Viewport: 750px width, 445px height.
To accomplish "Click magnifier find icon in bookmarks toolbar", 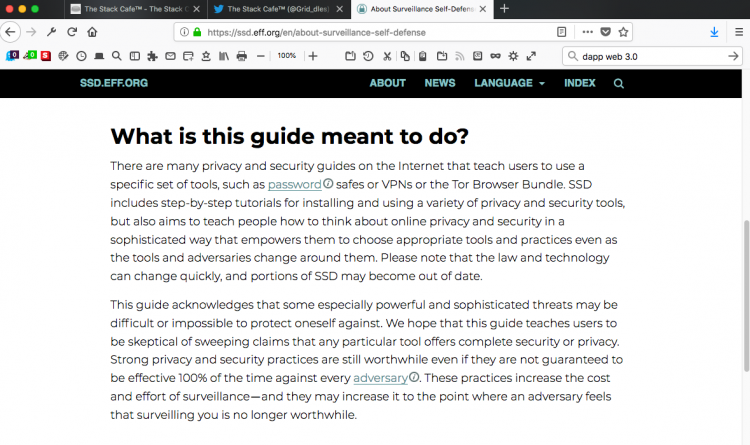I will [117, 56].
